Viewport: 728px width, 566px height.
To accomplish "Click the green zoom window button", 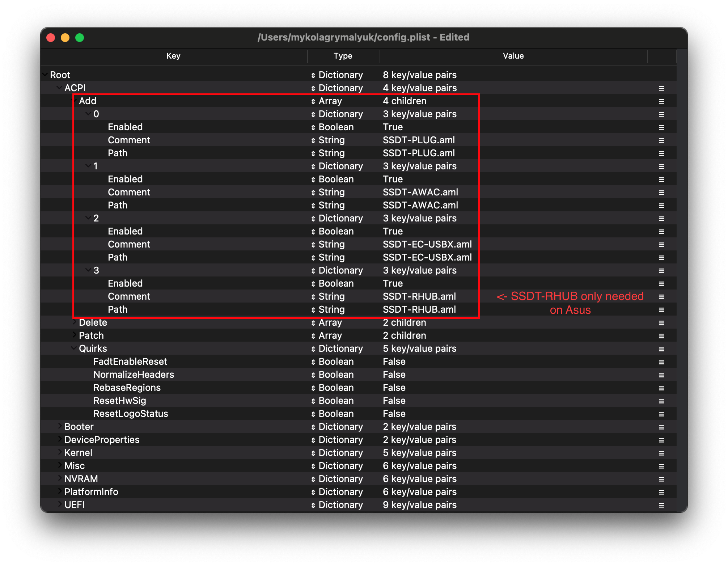I will point(80,38).
